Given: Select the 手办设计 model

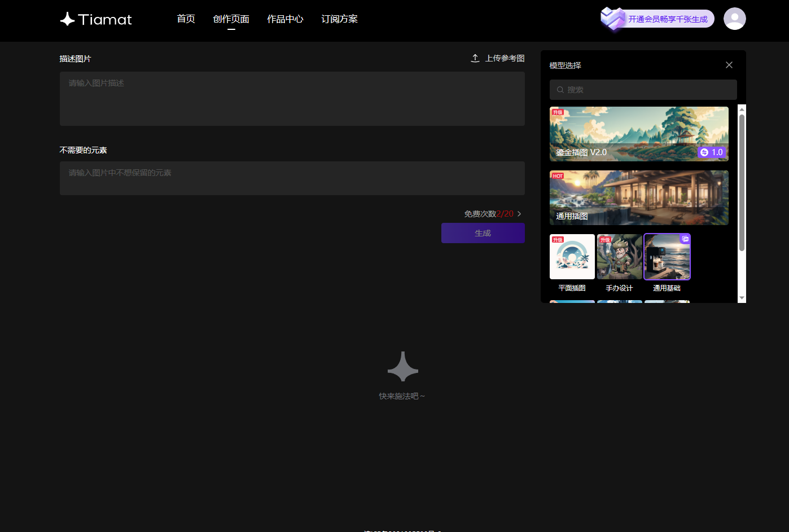Looking at the screenshot, I should pyautogui.click(x=619, y=257).
